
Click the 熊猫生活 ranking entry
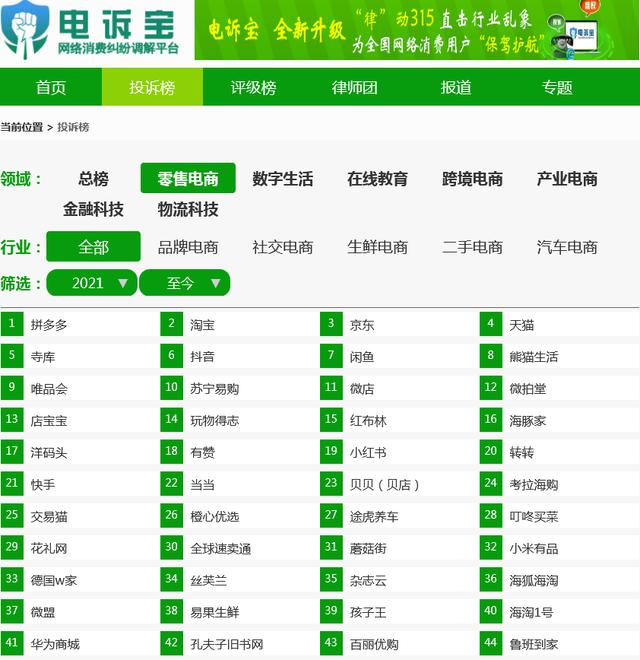pyautogui.click(x=533, y=357)
